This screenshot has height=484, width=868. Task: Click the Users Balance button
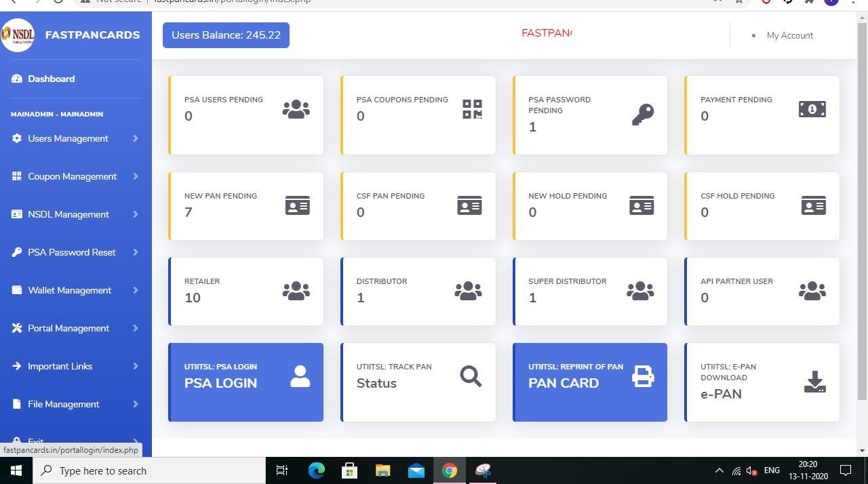(226, 35)
